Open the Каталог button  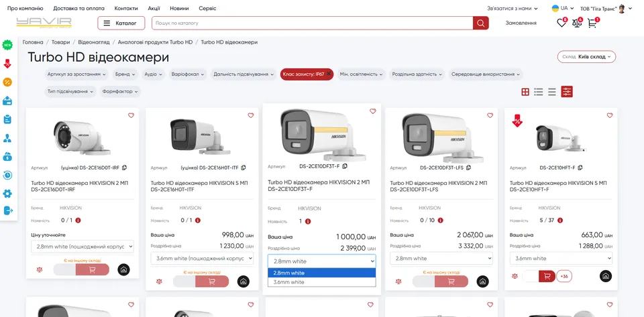121,23
